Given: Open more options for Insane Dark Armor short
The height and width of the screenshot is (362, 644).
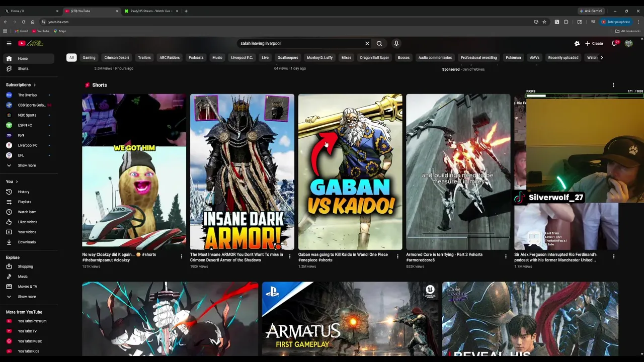Looking at the screenshot, I should (x=289, y=256).
